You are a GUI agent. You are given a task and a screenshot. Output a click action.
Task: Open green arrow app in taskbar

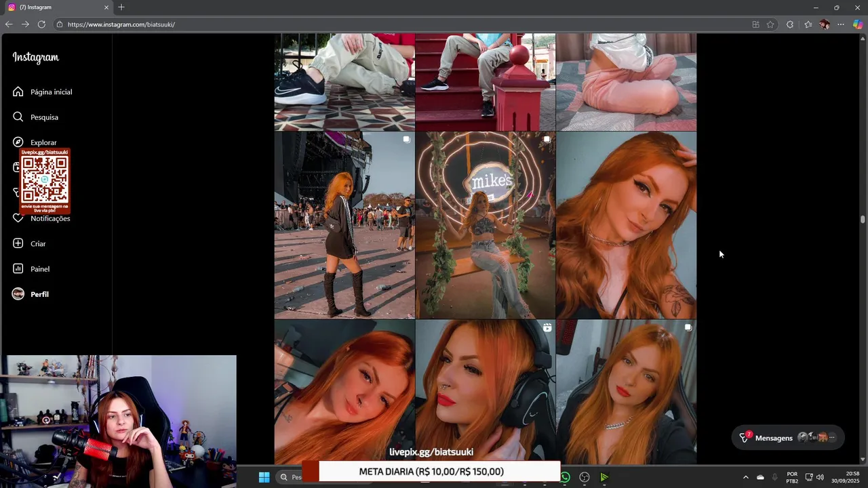[604, 477]
